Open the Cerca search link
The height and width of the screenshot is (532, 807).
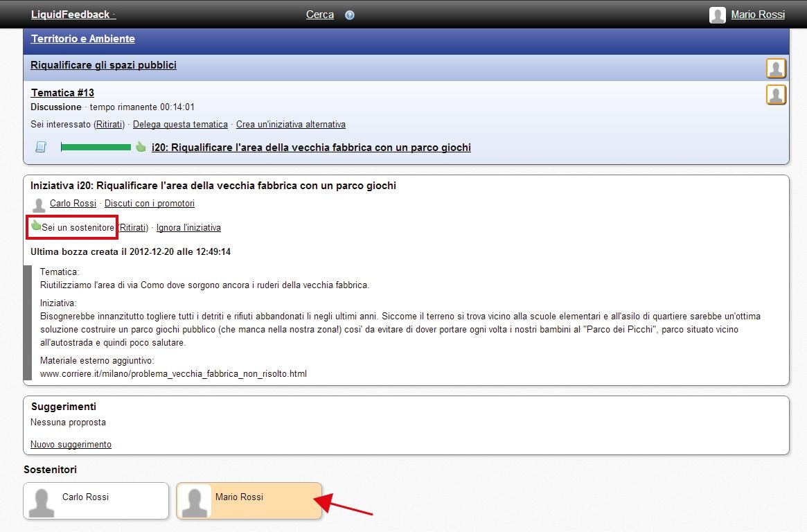pyautogui.click(x=320, y=15)
